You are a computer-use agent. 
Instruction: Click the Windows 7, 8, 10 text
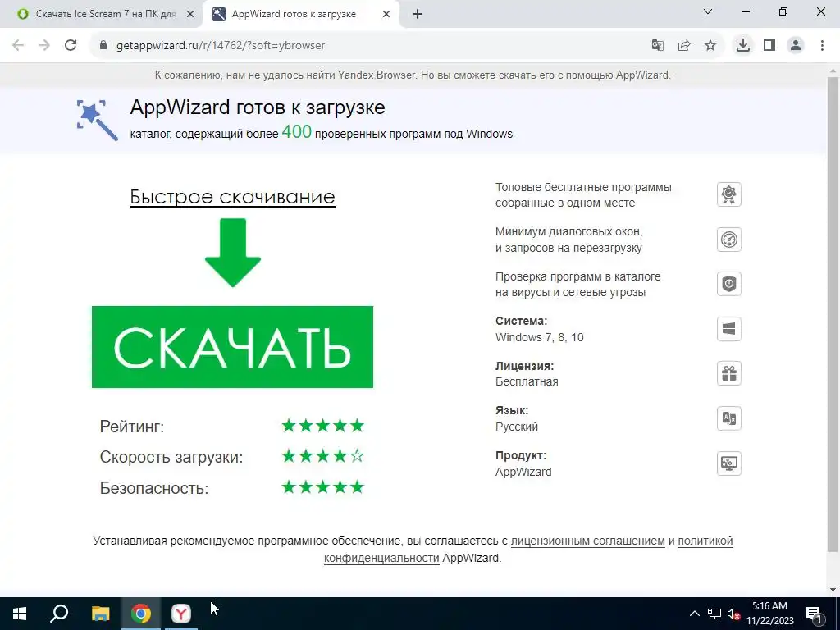pos(540,337)
